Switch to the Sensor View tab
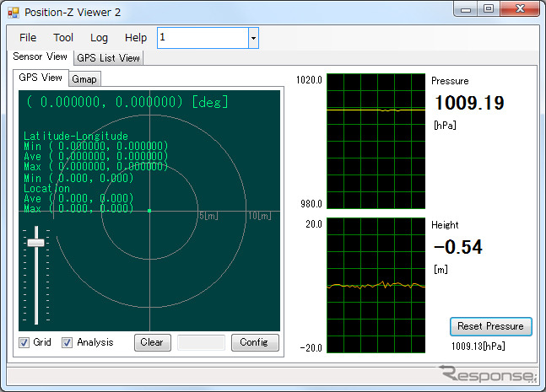This screenshot has height=392, width=546. [x=39, y=57]
